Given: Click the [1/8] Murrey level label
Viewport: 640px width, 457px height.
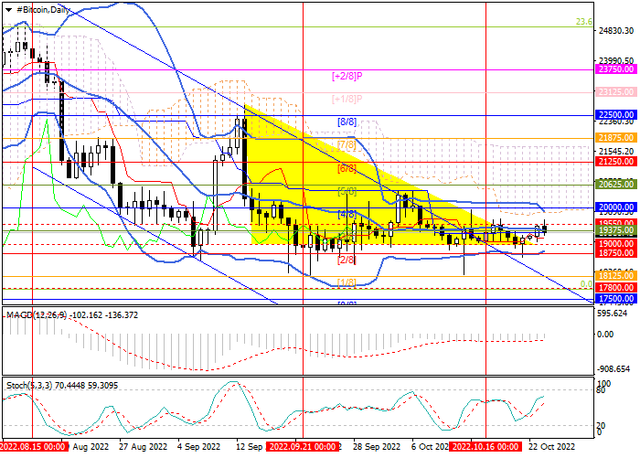Looking at the screenshot, I should click(x=347, y=282).
